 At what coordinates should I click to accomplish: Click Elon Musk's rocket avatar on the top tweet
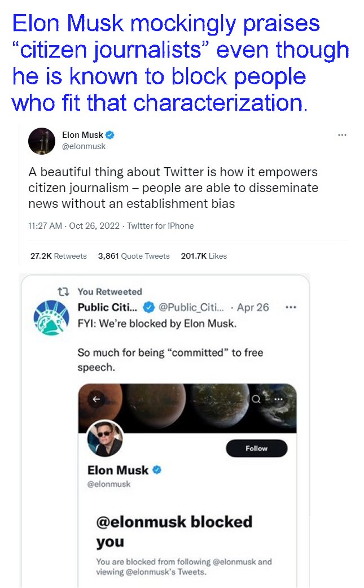point(42,141)
